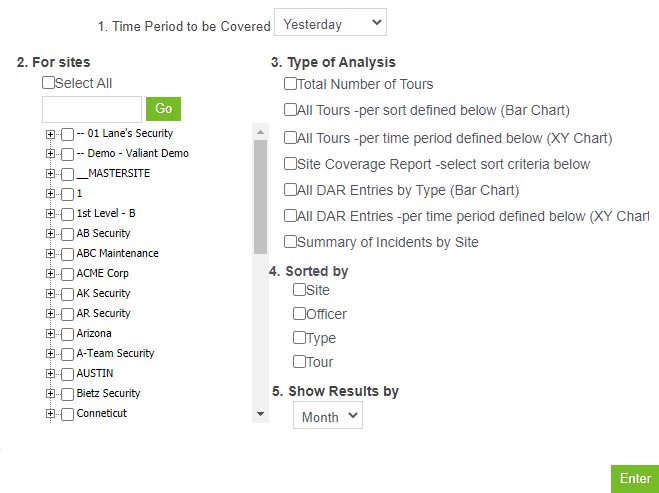This screenshot has height=493, width=659.
Task: Sort by Officer checkbox
Action: [x=300, y=313]
